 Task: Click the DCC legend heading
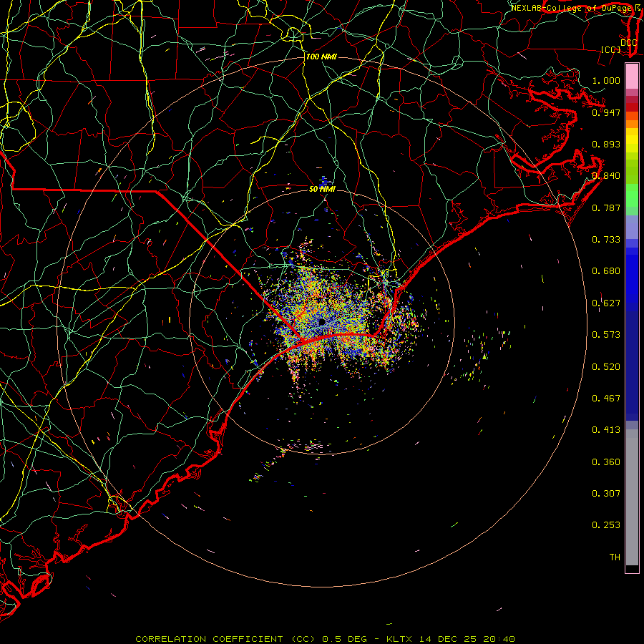click(628, 42)
